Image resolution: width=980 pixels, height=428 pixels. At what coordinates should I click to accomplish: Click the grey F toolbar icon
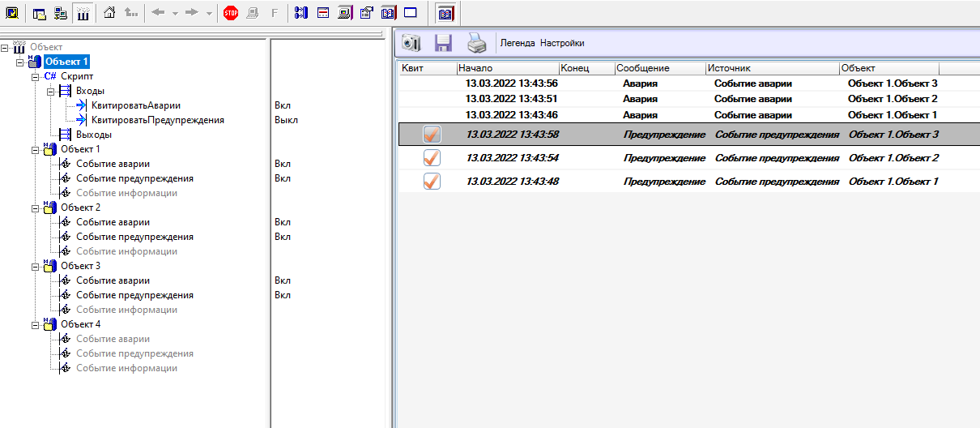(x=275, y=13)
